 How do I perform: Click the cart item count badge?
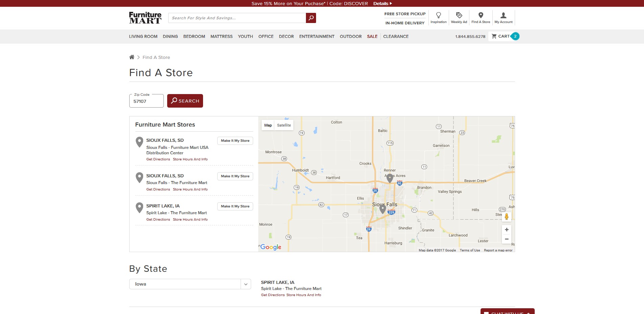[515, 36]
